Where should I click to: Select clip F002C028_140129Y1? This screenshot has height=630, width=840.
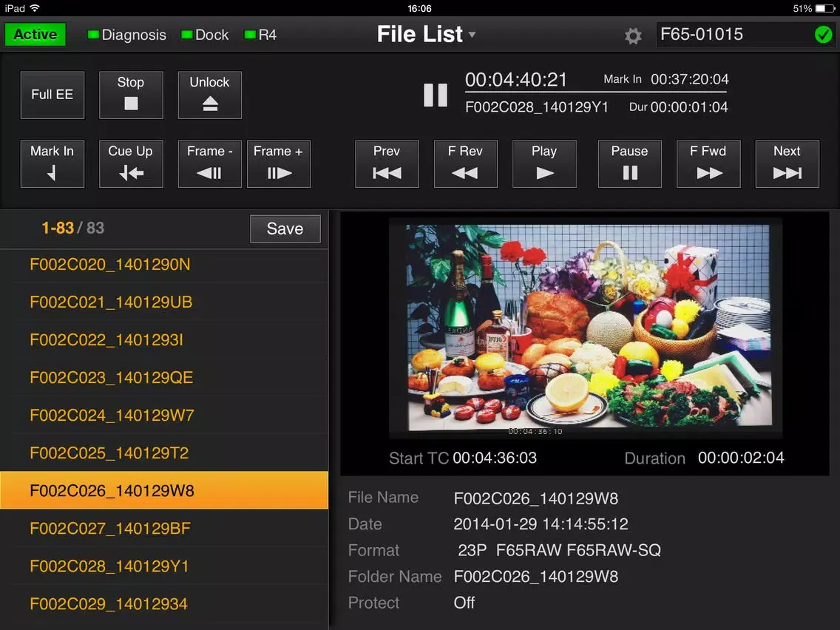coord(164,566)
